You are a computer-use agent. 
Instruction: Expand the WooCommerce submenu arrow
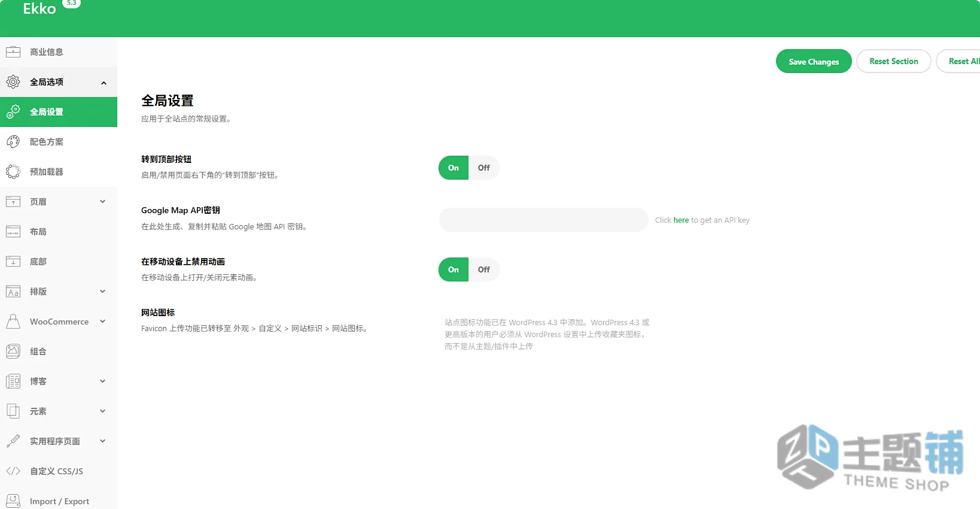point(103,322)
